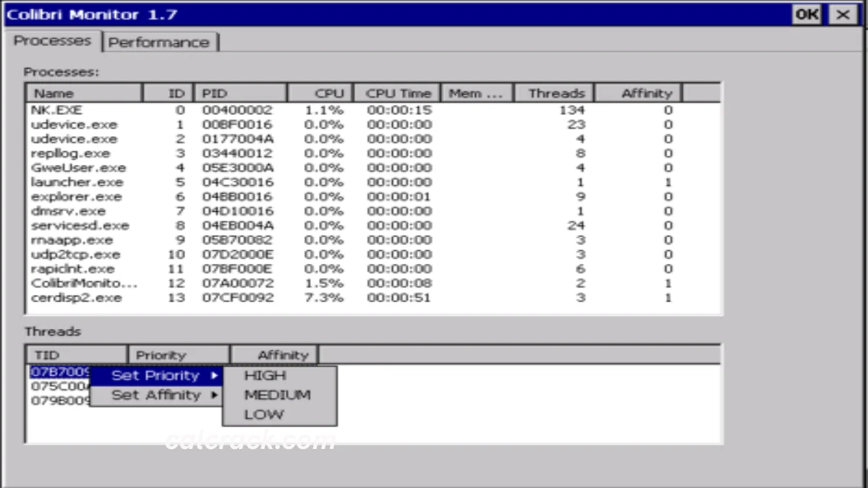This screenshot has height=488, width=868.
Task: Click CPU value 7.3%
Action: (x=324, y=298)
